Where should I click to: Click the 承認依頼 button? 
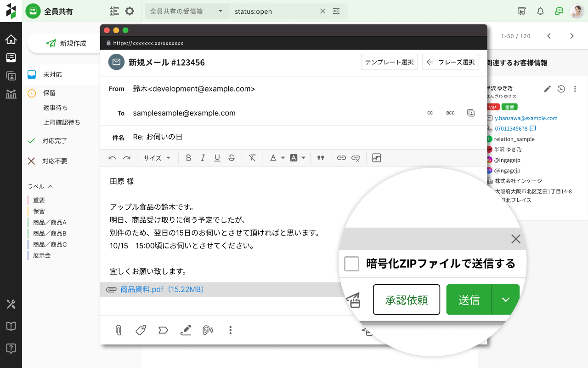point(407,300)
